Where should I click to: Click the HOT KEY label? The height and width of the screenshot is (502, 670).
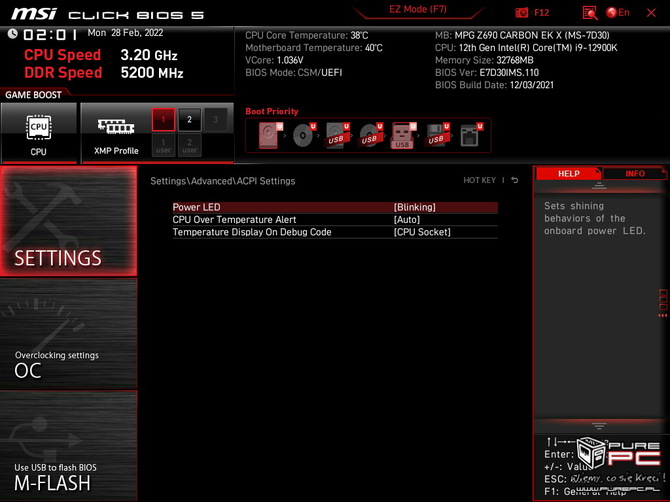coord(479,180)
